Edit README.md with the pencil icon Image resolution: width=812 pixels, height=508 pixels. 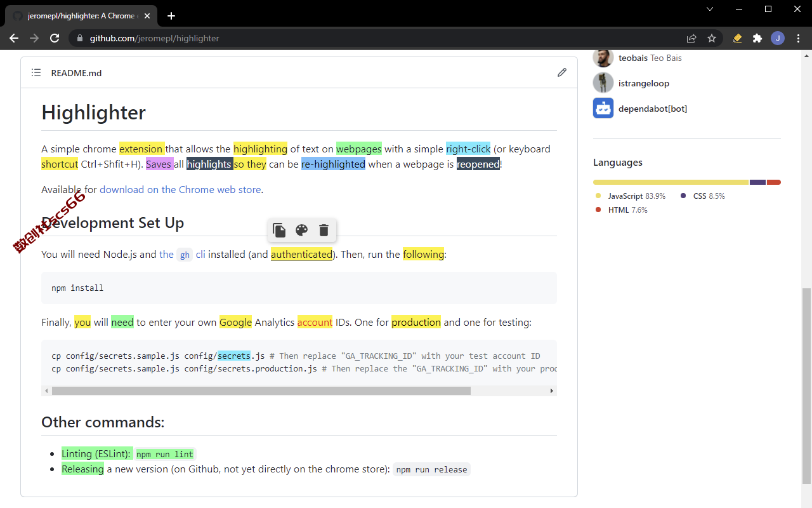point(562,72)
